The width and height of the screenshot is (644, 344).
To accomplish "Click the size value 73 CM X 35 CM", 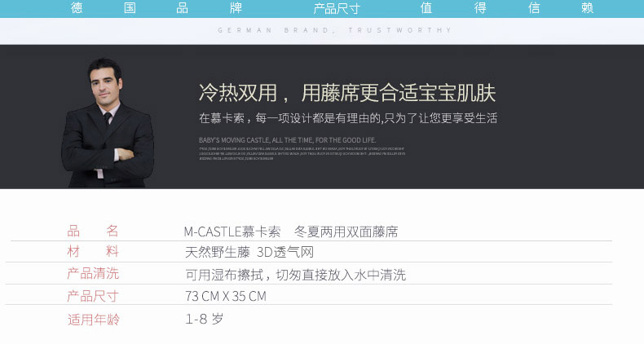I will [226, 296].
